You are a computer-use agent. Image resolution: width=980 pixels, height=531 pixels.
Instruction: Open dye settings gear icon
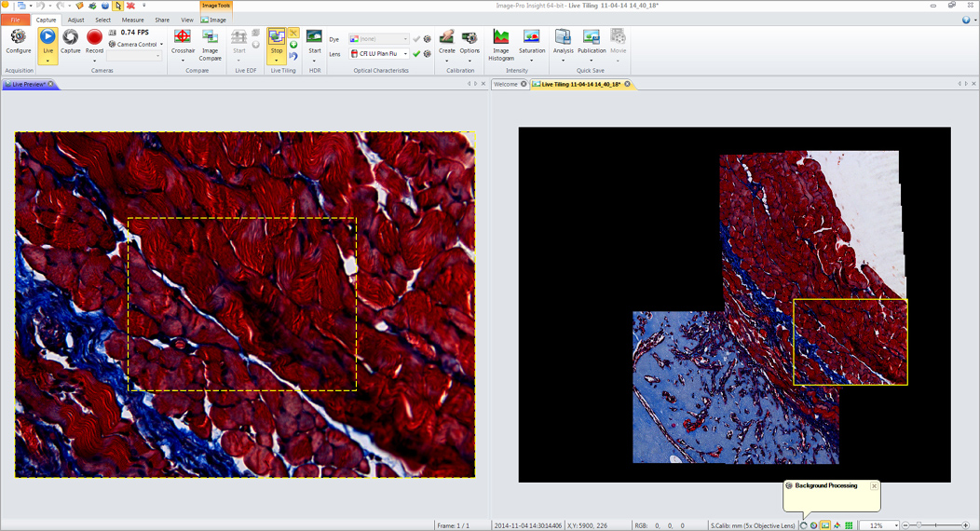click(x=428, y=39)
